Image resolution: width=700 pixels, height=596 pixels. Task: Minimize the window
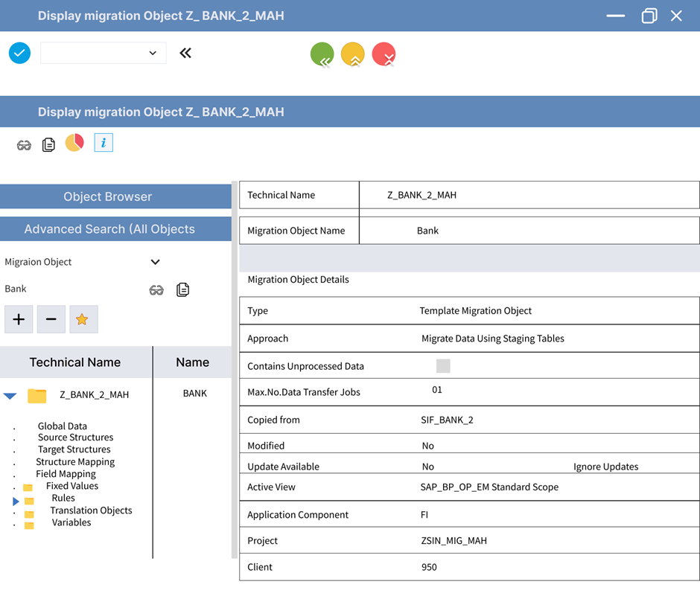pyautogui.click(x=616, y=16)
